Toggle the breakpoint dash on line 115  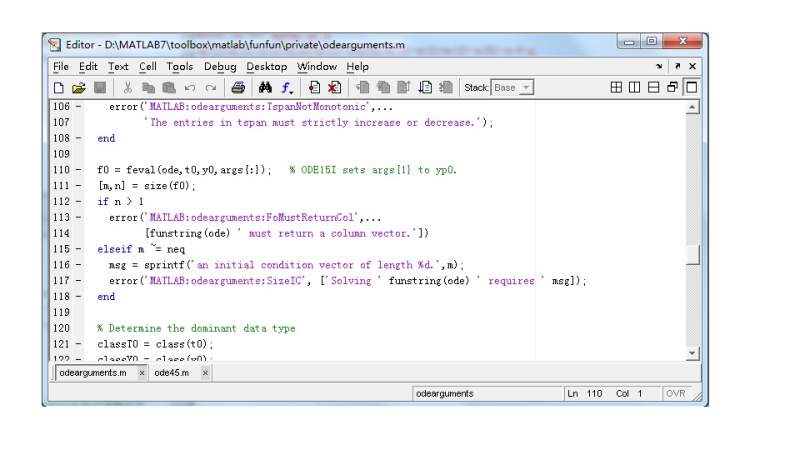(x=79, y=249)
